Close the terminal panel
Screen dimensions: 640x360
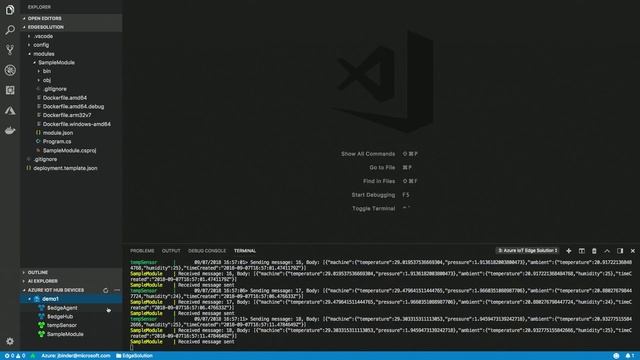click(633, 251)
